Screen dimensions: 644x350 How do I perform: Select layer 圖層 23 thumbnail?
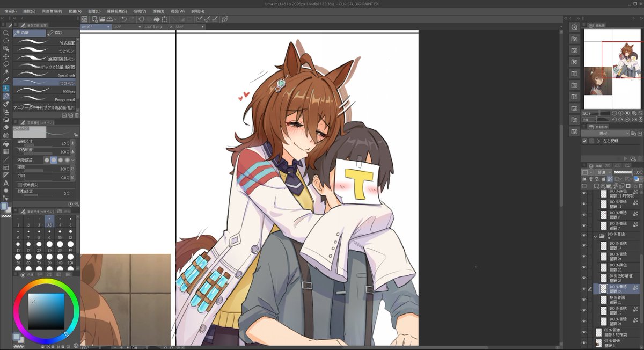(603, 278)
